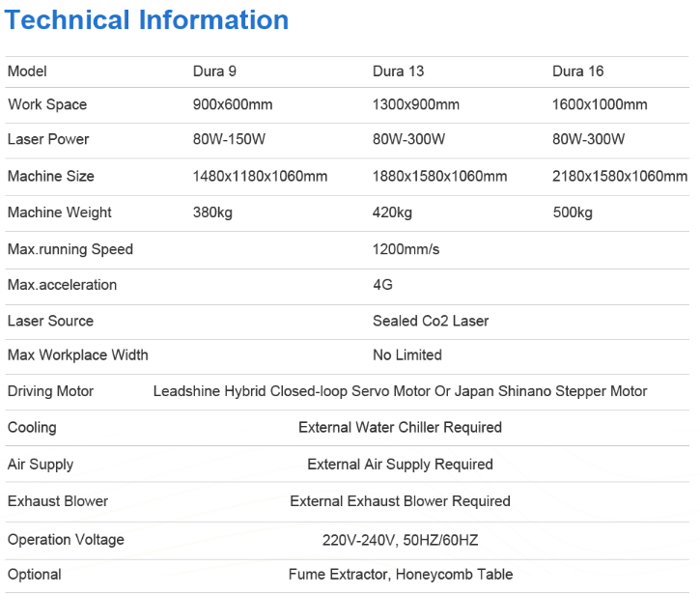
Task: Click the 380kg machine weight value
Action: click(x=212, y=212)
